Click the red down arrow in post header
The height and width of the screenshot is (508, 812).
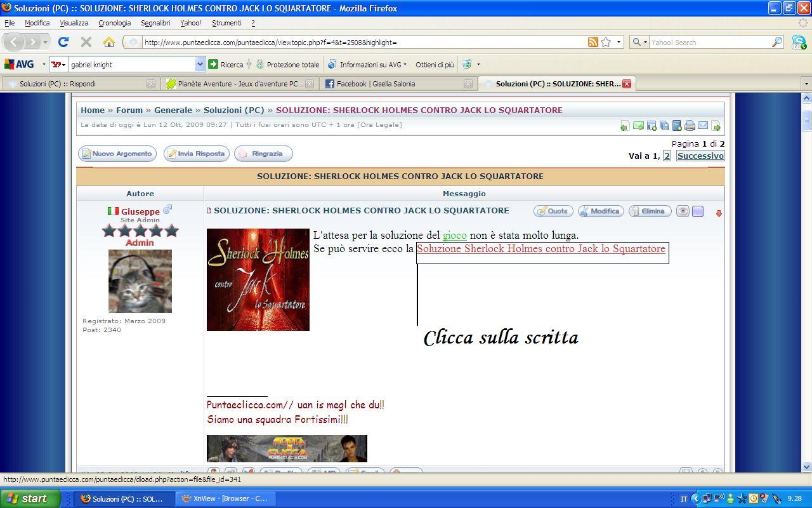point(719,213)
